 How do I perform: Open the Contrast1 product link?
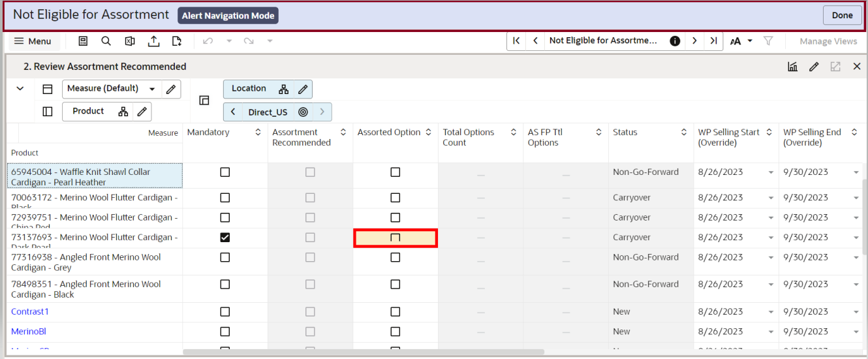pos(30,312)
